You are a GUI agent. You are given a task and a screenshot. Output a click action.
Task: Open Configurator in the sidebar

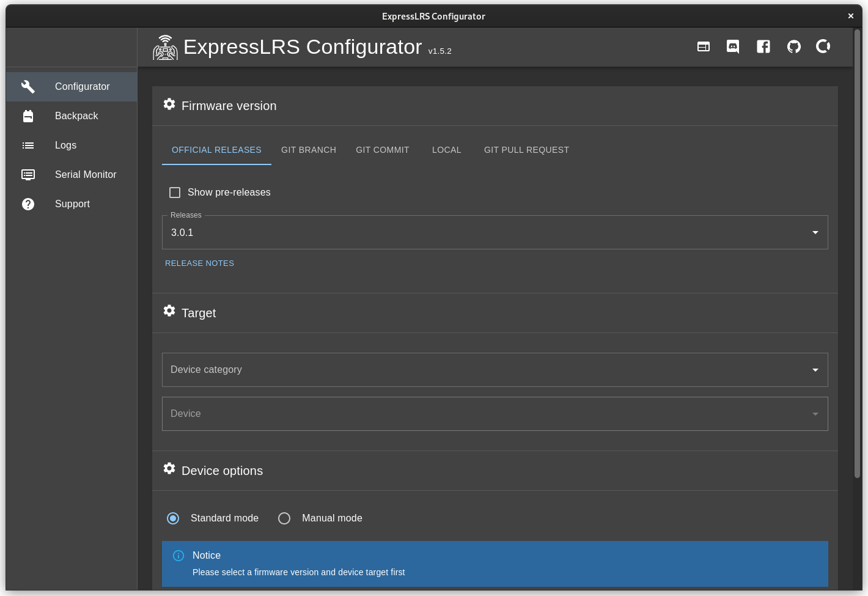point(72,87)
